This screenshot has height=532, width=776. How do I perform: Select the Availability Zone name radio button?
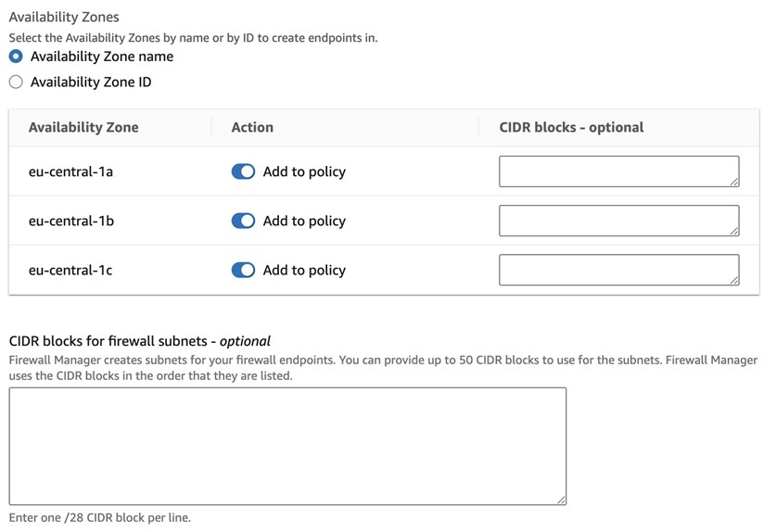16,57
